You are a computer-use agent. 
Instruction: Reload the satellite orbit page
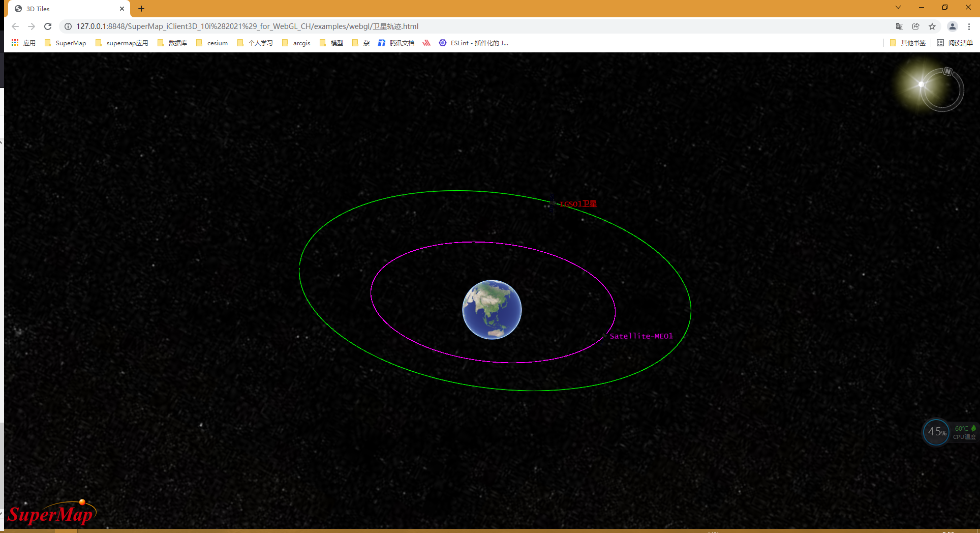[48, 26]
